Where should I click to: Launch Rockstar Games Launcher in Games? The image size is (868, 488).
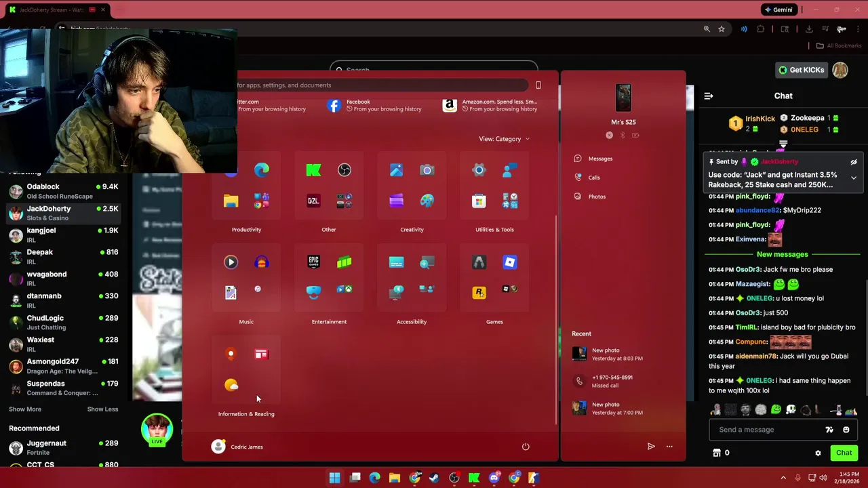click(x=479, y=293)
